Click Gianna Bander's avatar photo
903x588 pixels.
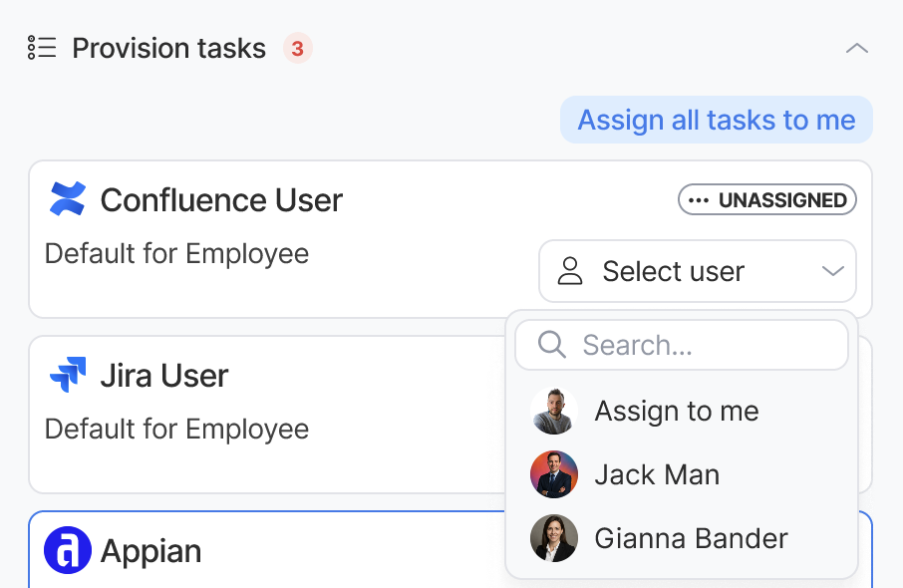[554, 538]
